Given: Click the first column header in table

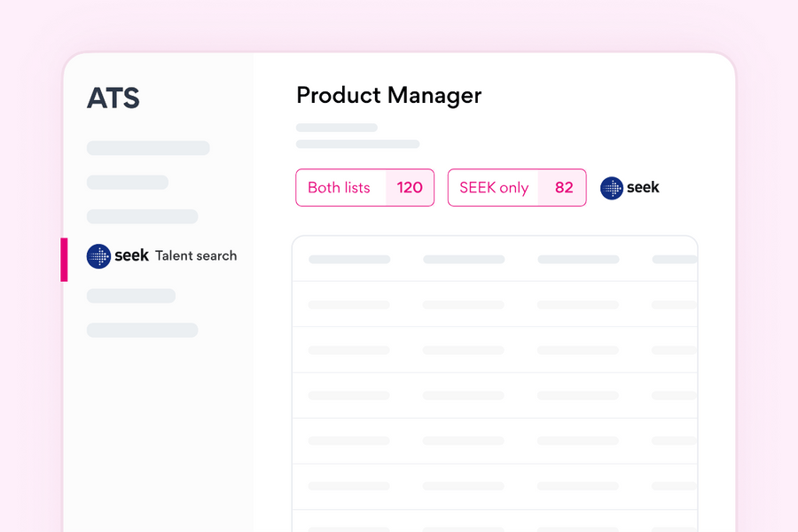Looking at the screenshot, I should [x=349, y=260].
